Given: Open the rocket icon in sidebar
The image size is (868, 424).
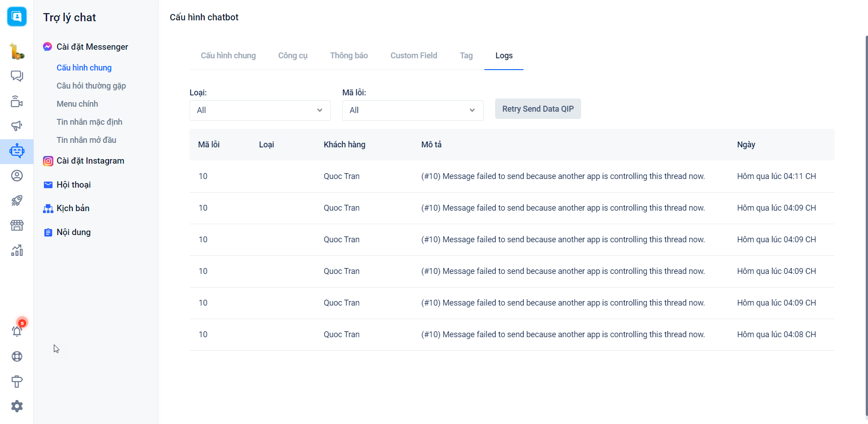Looking at the screenshot, I should pos(17,200).
